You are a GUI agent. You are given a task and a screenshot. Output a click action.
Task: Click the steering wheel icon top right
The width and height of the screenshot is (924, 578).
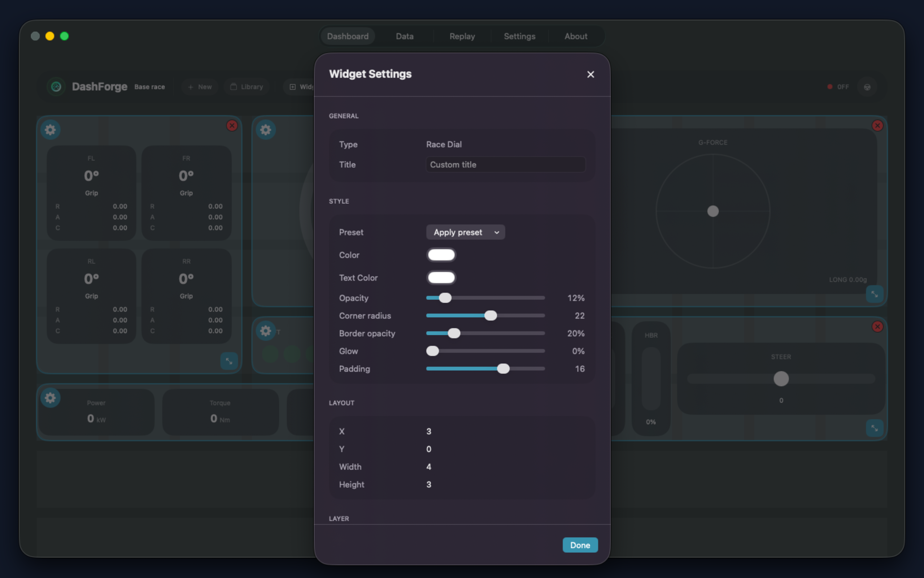tap(867, 87)
